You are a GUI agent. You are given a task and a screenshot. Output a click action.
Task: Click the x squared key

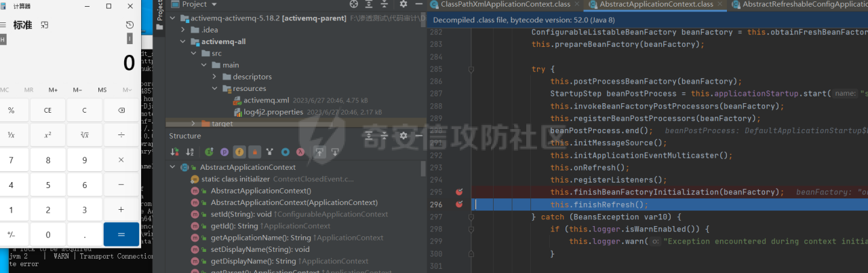[47, 134]
